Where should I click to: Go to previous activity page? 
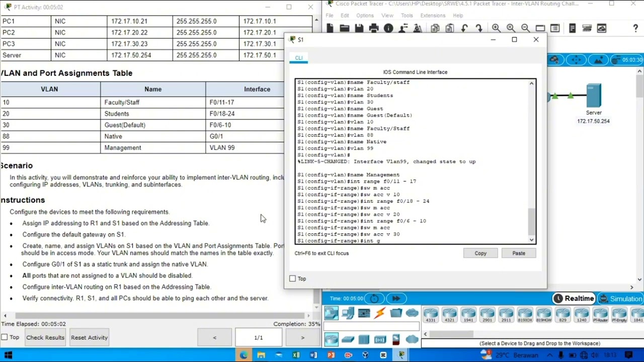(x=215, y=337)
